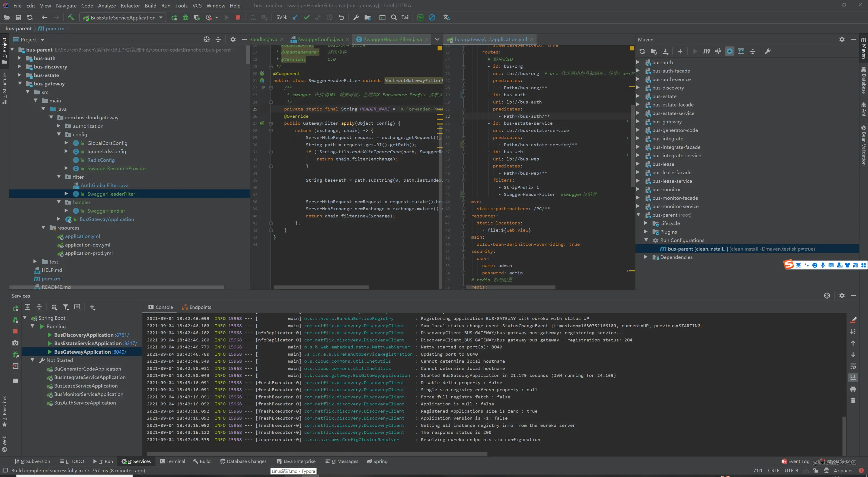Click the Run with Coverage shield icon

click(x=197, y=18)
